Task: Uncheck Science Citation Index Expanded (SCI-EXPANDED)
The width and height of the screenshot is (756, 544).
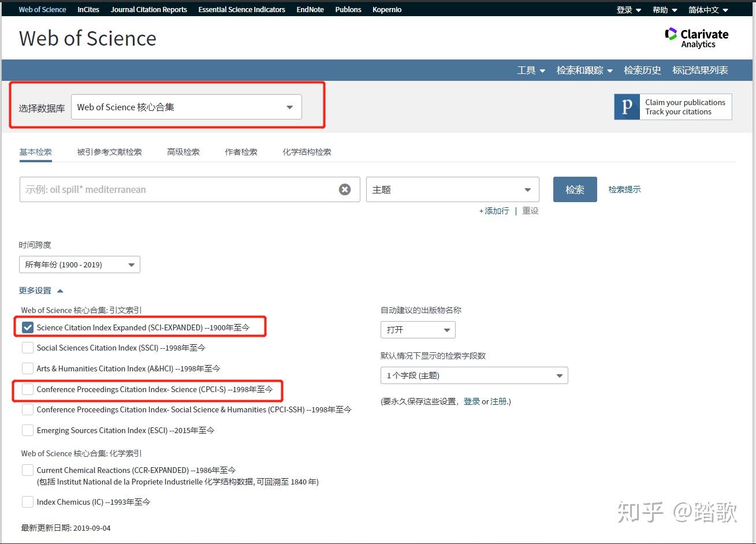Action: point(27,327)
